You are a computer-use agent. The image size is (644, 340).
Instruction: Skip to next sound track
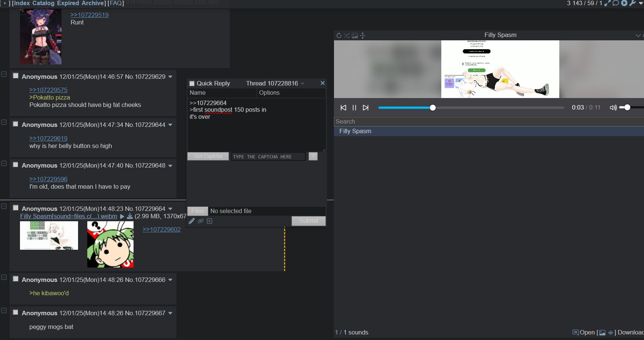tap(365, 108)
